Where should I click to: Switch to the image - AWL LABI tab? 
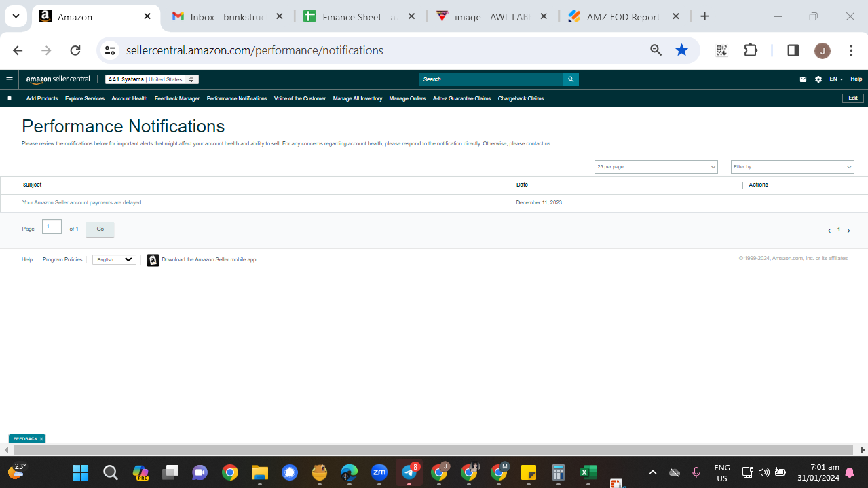[x=493, y=17]
